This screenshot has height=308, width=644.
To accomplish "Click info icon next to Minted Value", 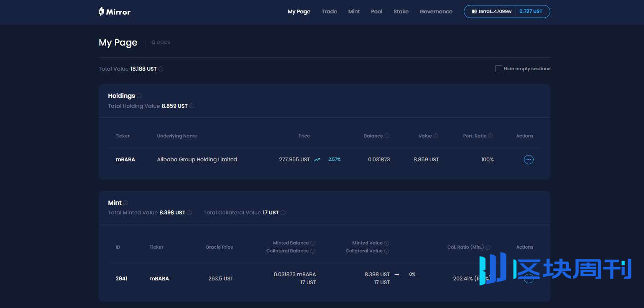I will click(x=387, y=243).
